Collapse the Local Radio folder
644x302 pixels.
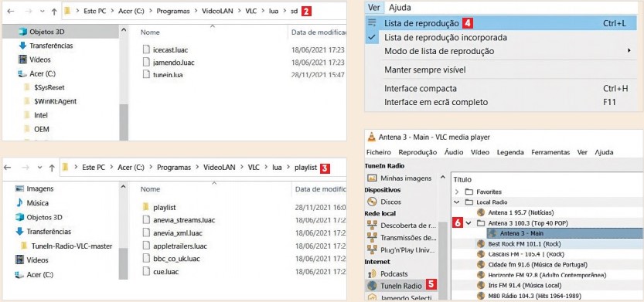pyautogui.click(x=457, y=202)
